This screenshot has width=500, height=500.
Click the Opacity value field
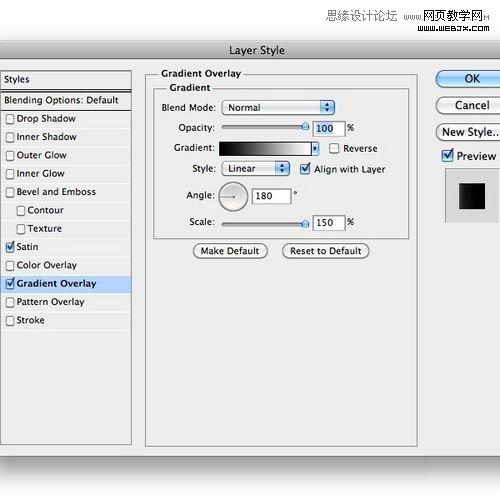coord(329,129)
